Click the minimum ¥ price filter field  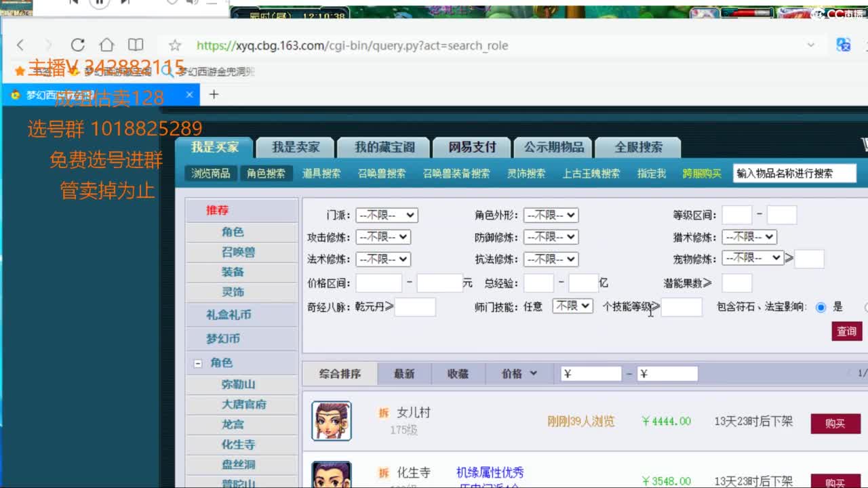(x=591, y=373)
